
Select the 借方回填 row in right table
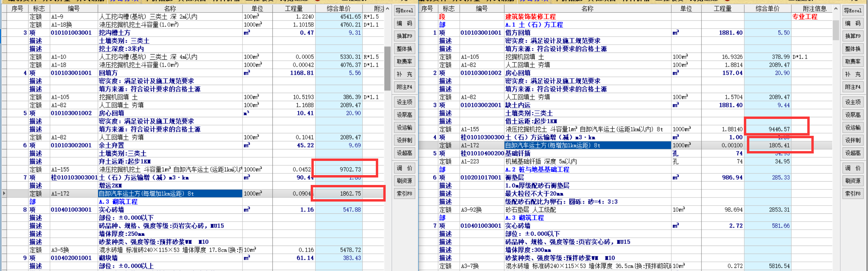tap(625, 33)
